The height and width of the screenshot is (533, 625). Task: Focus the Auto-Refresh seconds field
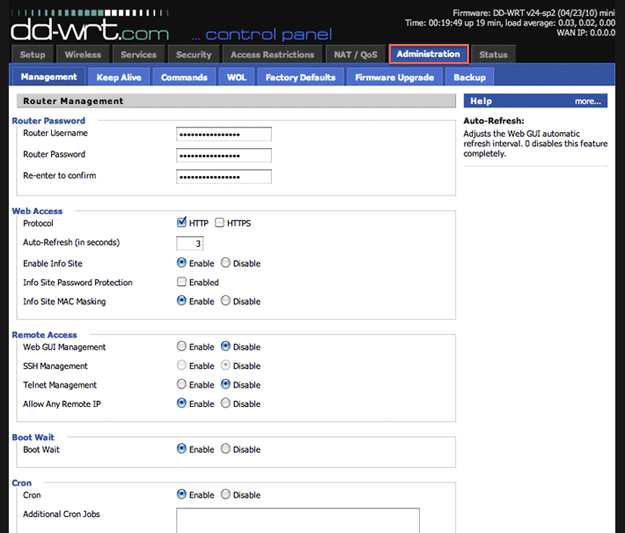(190, 243)
